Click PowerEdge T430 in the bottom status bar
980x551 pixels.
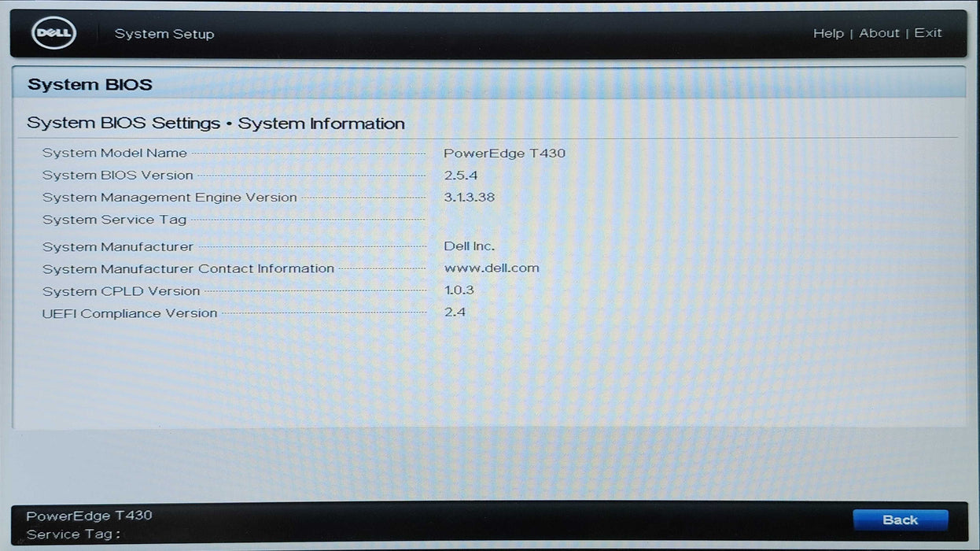point(89,516)
